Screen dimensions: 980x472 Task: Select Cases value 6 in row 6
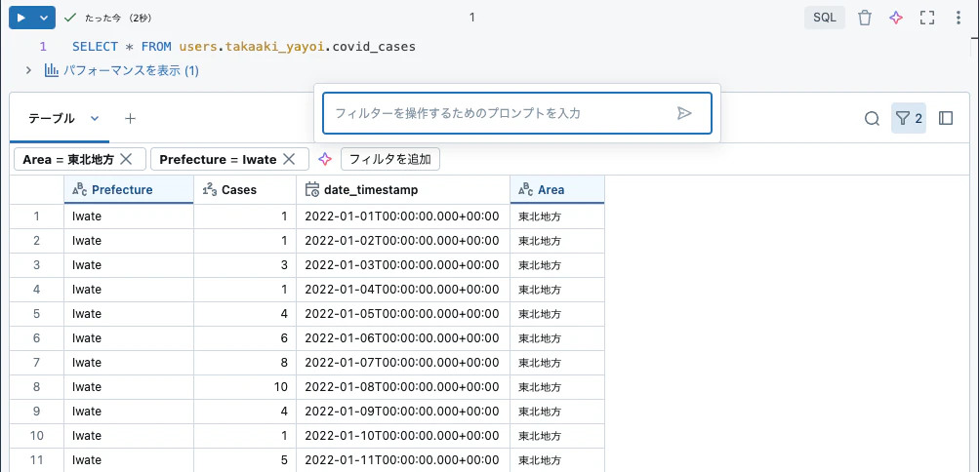click(x=245, y=337)
